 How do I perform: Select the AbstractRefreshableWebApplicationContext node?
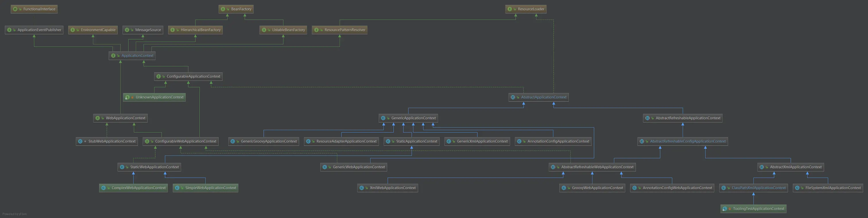(592, 167)
